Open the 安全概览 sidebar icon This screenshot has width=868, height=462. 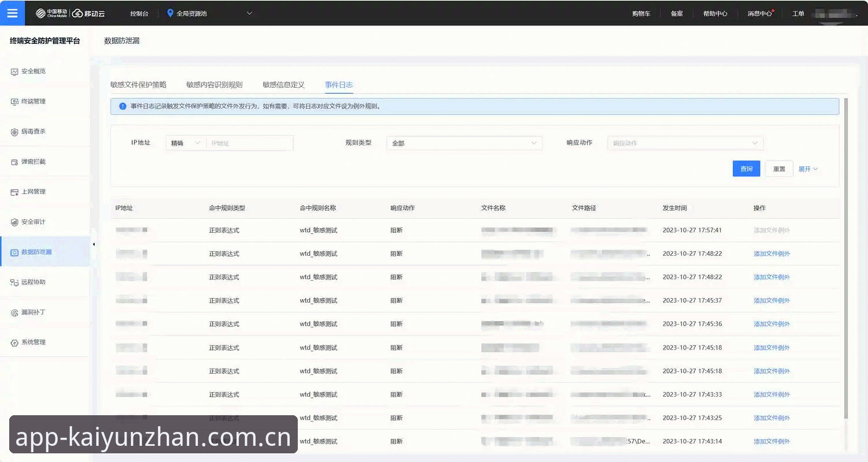point(14,72)
